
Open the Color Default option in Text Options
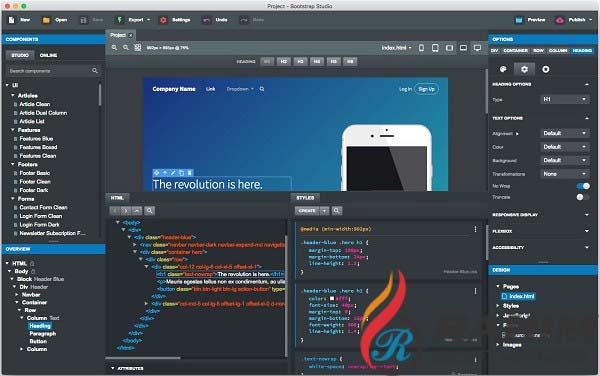564,147
